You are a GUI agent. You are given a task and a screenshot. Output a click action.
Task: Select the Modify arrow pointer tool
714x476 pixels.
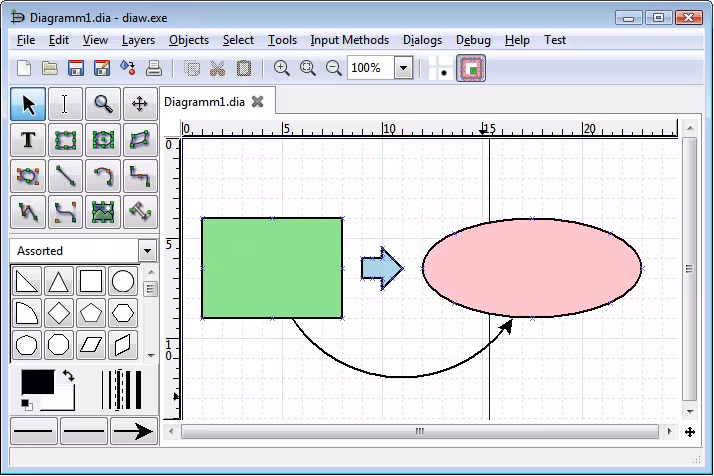[x=28, y=104]
